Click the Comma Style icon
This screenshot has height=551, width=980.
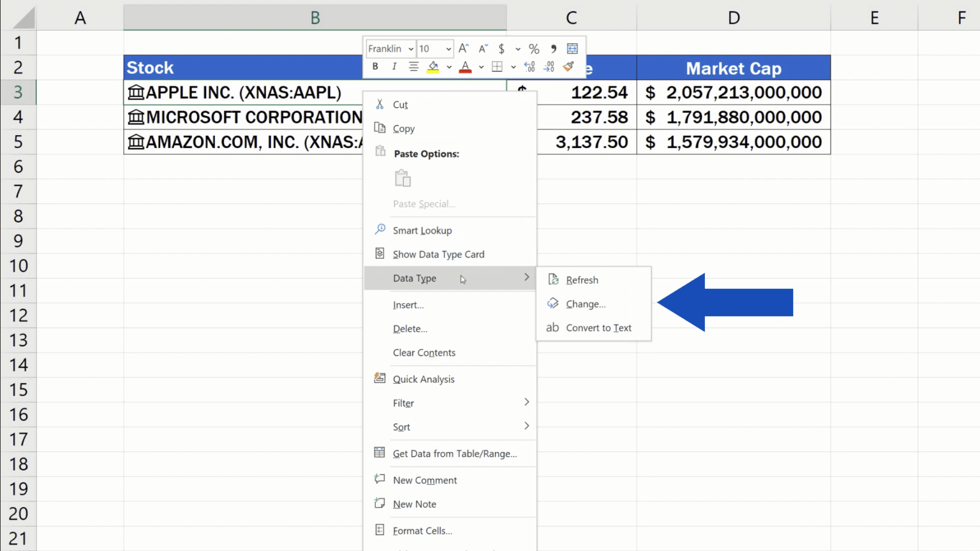click(x=553, y=48)
